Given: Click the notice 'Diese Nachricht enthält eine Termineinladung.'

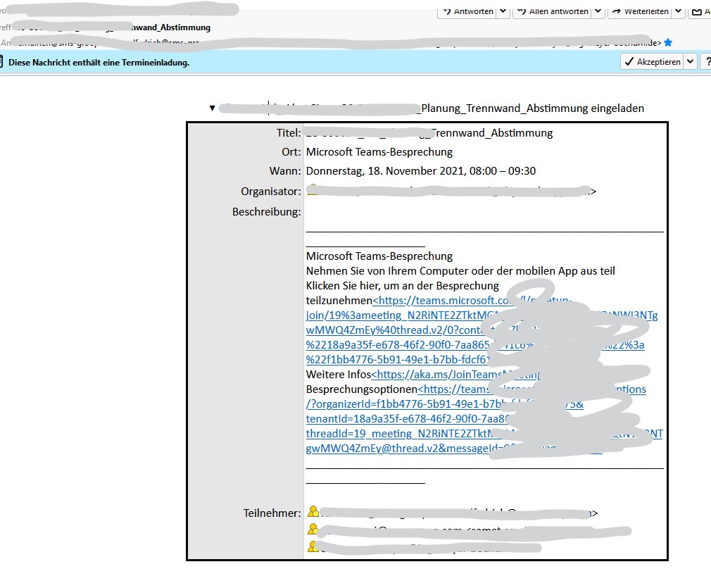Looking at the screenshot, I should coord(99,63).
